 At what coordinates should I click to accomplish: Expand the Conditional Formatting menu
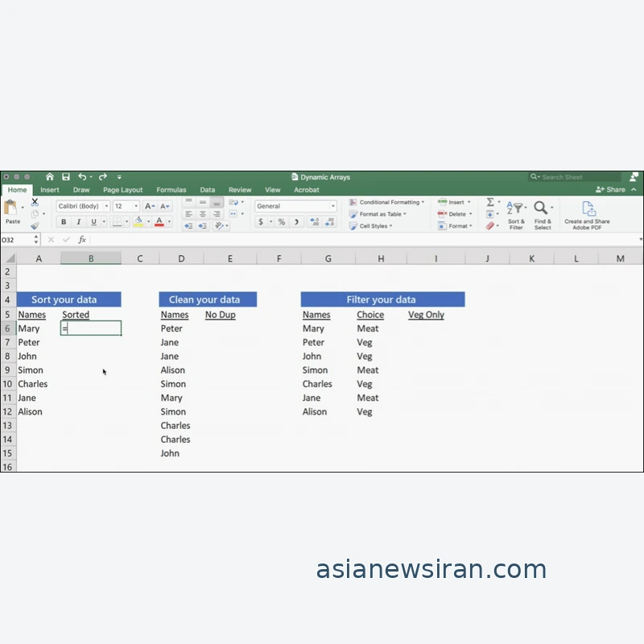(386, 202)
